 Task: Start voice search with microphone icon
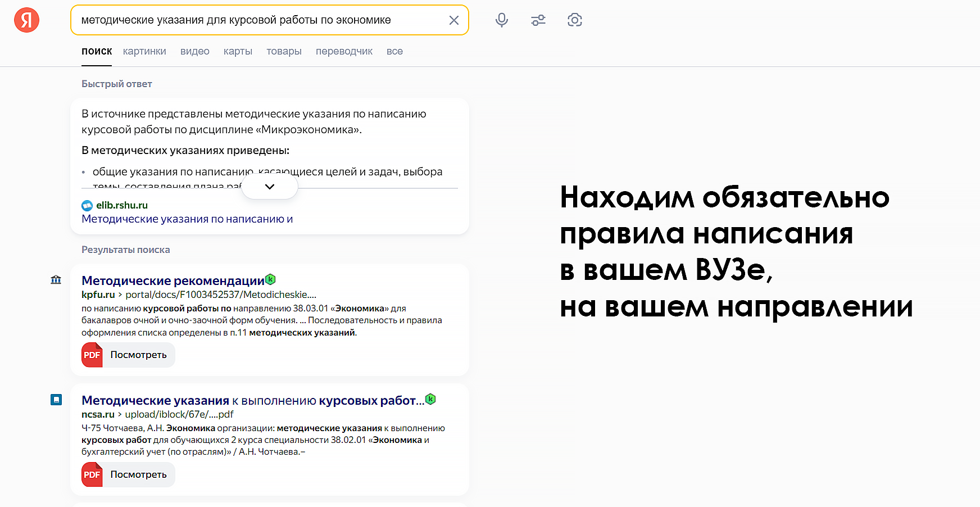[x=502, y=20]
